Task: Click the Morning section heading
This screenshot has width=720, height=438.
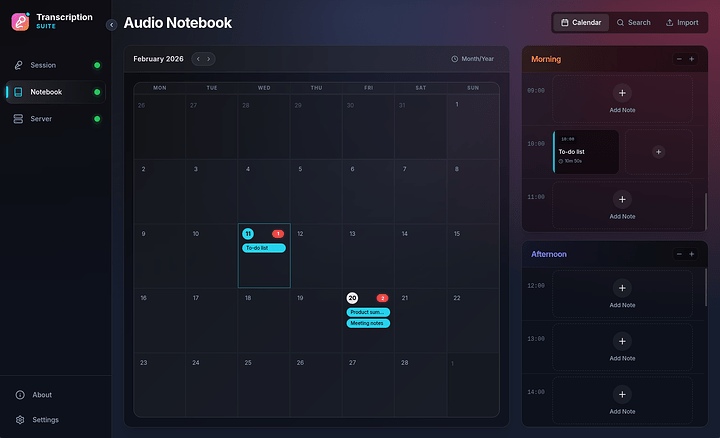Action: click(546, 59)
